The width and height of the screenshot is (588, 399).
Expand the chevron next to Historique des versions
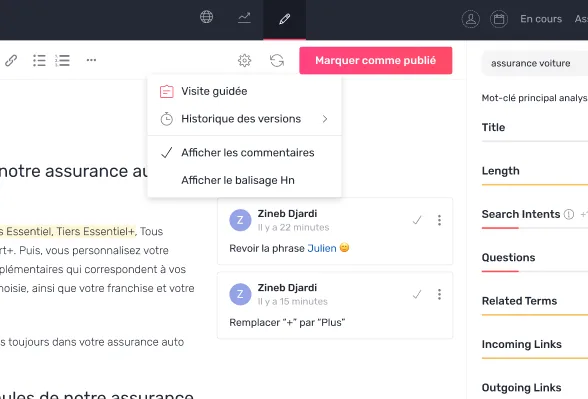[325, 119]
